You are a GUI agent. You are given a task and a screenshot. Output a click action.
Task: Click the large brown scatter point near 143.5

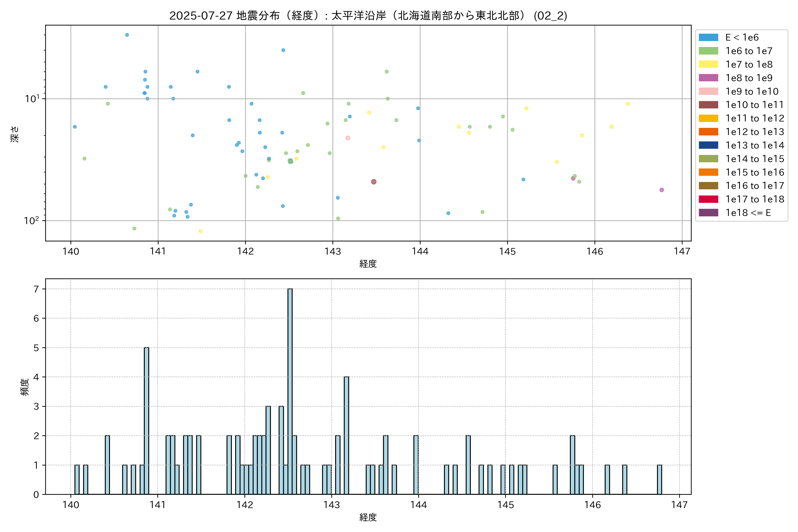point(374,182)
